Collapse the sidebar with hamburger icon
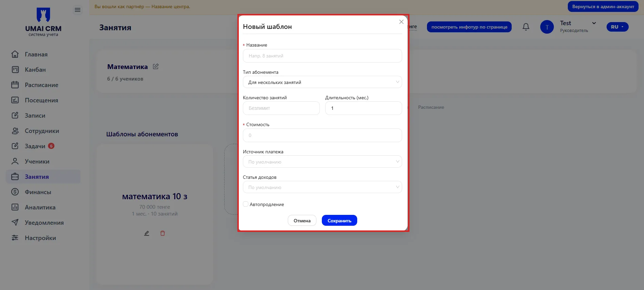The image size is (644, 290). click(x=78, y=10)
